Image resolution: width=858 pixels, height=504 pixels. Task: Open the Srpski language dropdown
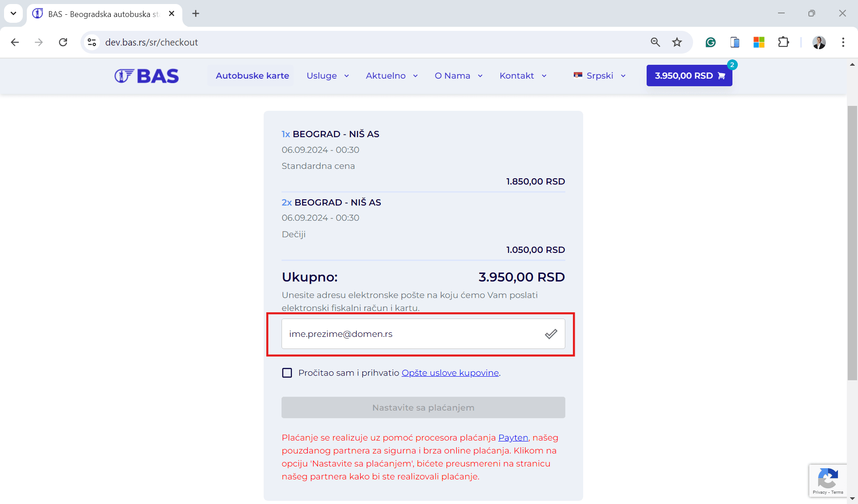click(x=599, y=76)
